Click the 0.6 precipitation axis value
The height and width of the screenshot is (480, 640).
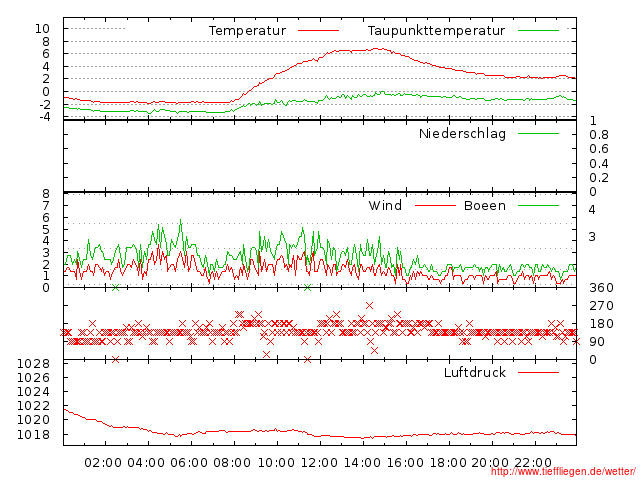(599, 149)
